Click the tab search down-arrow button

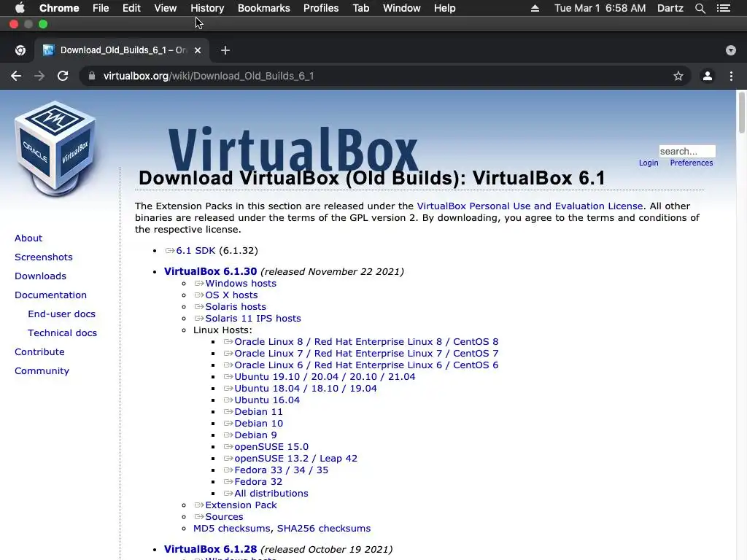pos(731,50)
